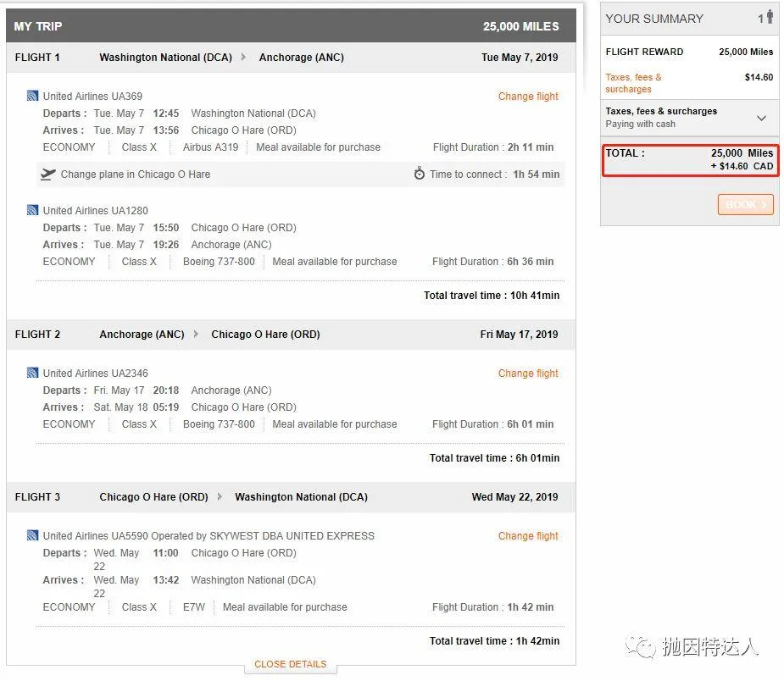
Task: Click the Fri May 17, 2019 date
Action: pos(519,334)
